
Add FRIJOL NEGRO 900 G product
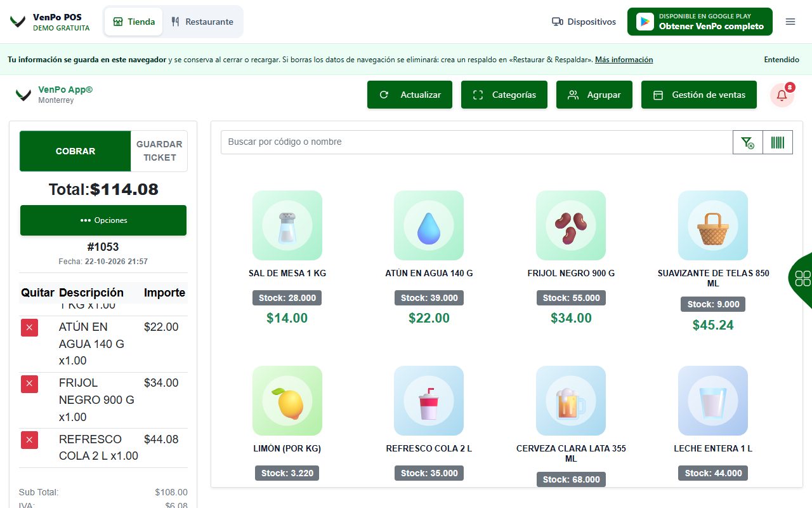pos(571,225)
